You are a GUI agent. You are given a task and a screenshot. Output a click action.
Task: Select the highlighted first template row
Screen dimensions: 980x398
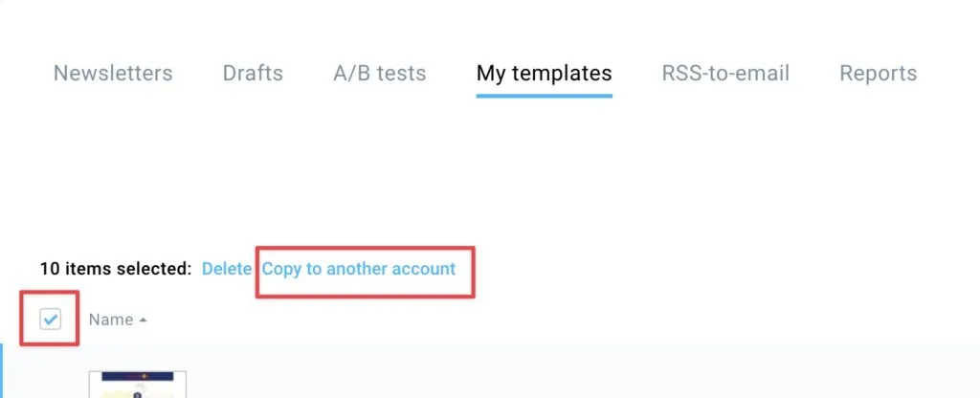(x=490, y=370)
